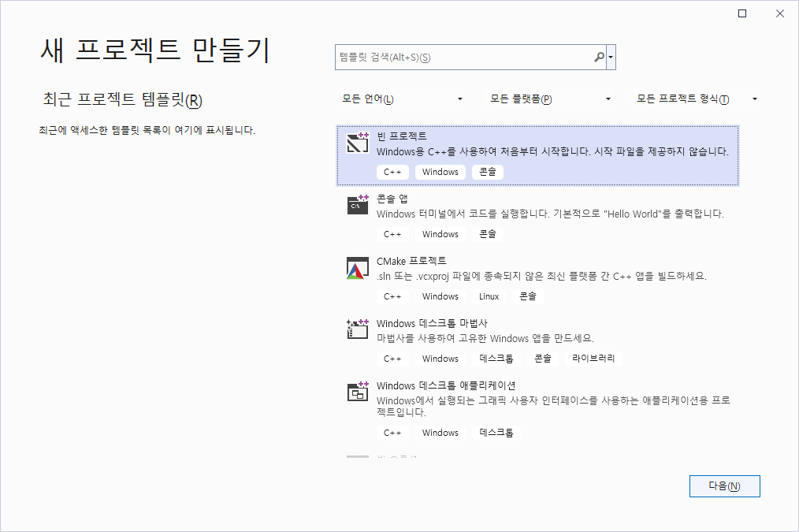Select the Linux tag under CMake 프로젝트
The height and width of the screenshot is (532, 799).
489,296
